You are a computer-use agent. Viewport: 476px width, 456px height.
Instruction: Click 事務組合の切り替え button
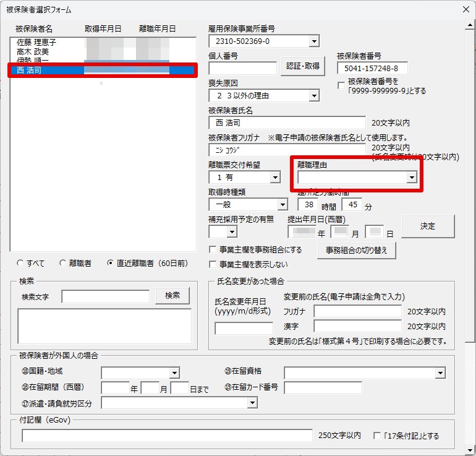[357, 250]
